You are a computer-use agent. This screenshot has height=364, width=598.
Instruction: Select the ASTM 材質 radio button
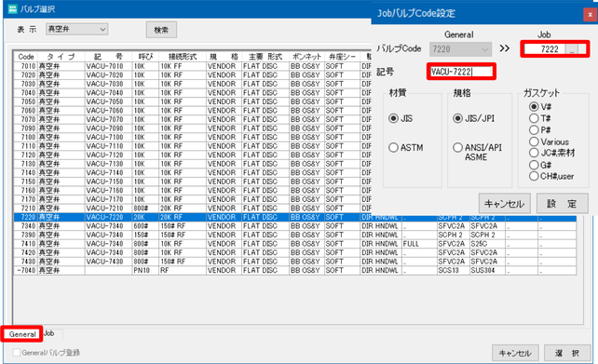393,147
